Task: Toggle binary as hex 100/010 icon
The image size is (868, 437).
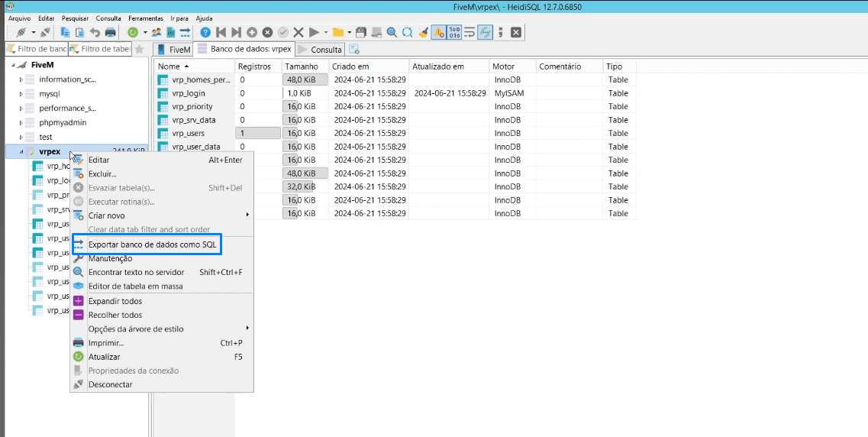Action: click(x=454, y=32)
